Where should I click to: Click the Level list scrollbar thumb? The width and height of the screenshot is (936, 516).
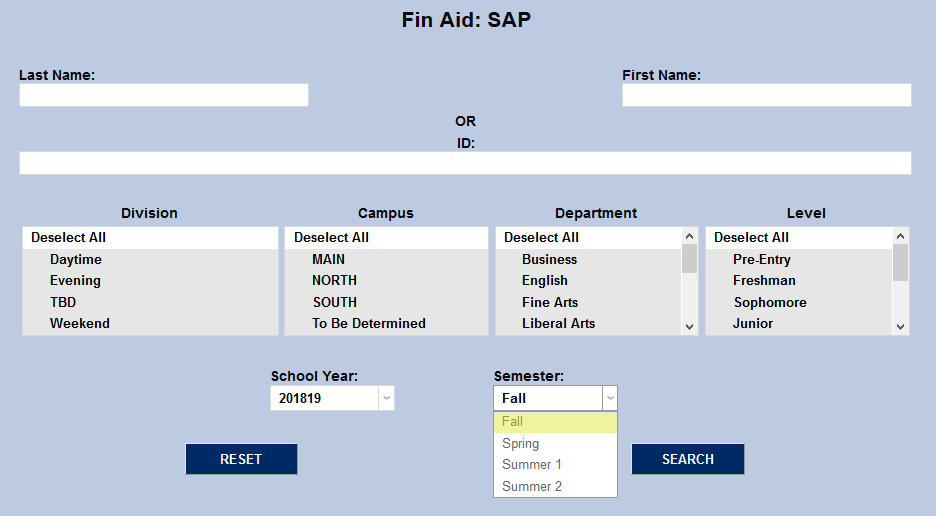tap(901, 262)
